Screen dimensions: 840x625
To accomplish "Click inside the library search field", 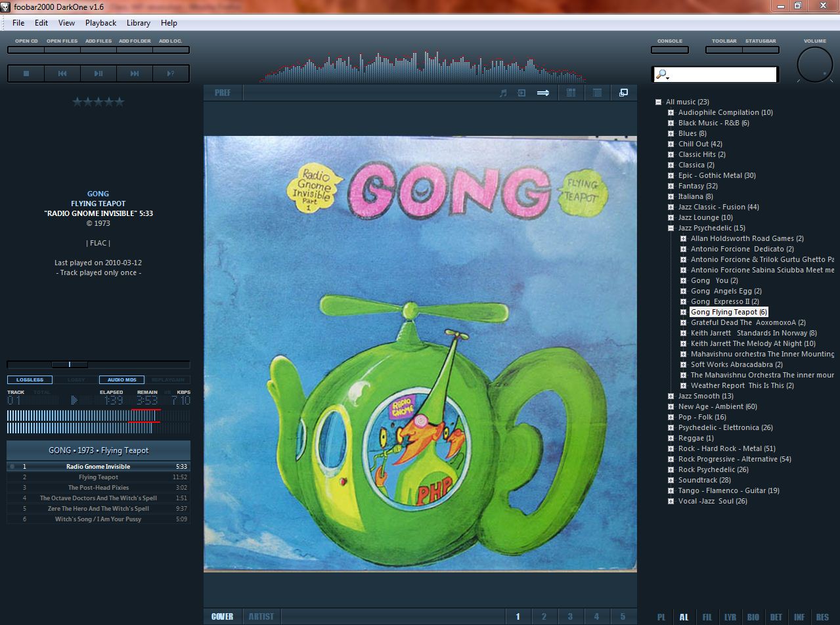I will pyautogui.click(x=722, y=75).
